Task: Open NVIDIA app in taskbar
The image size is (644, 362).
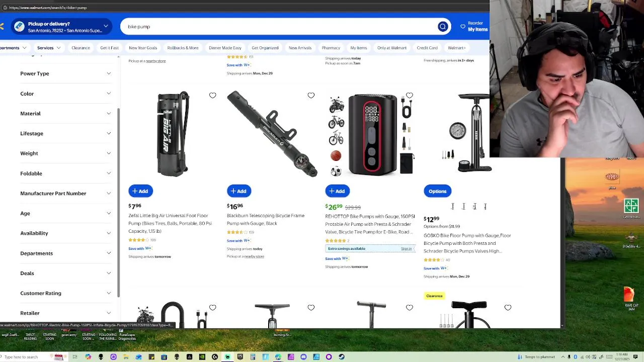Action: point(202,357)
